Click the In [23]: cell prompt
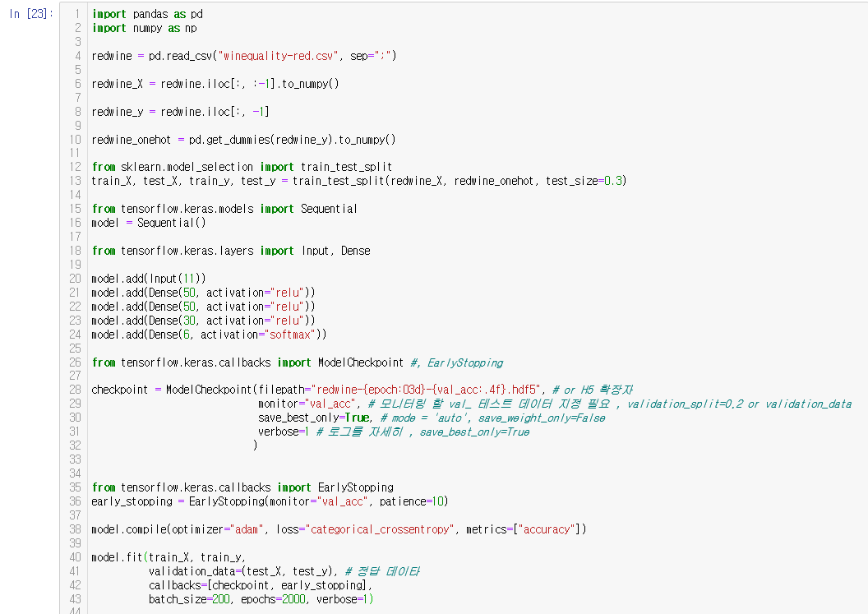 (31, 14)
